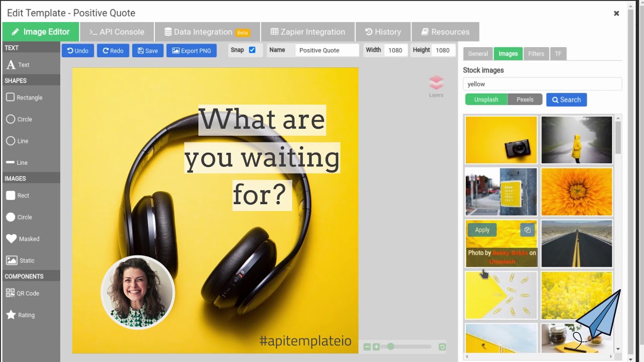This screenshot has width=644, height=362.
Task: Select Pexels as image source
Action: point(525,100)
